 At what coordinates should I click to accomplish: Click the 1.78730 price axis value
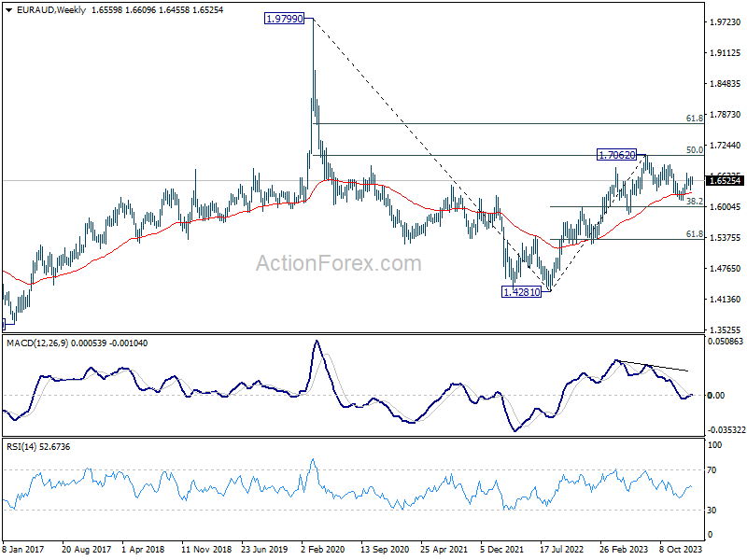[x=726, y=114]
